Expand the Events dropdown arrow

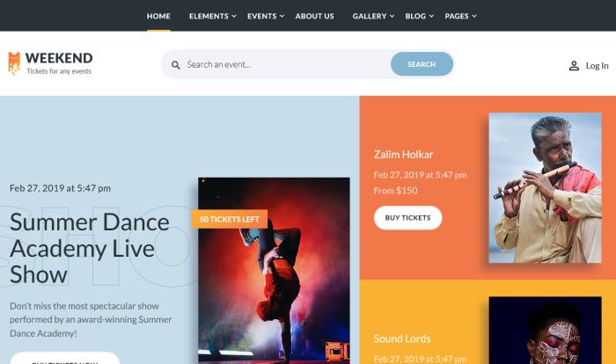282,16
